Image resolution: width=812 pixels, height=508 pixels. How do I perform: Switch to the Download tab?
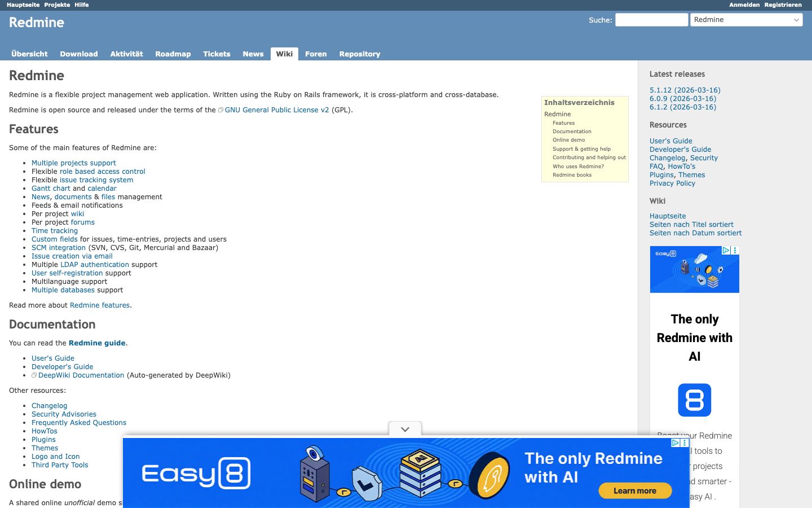coord(79,54)
